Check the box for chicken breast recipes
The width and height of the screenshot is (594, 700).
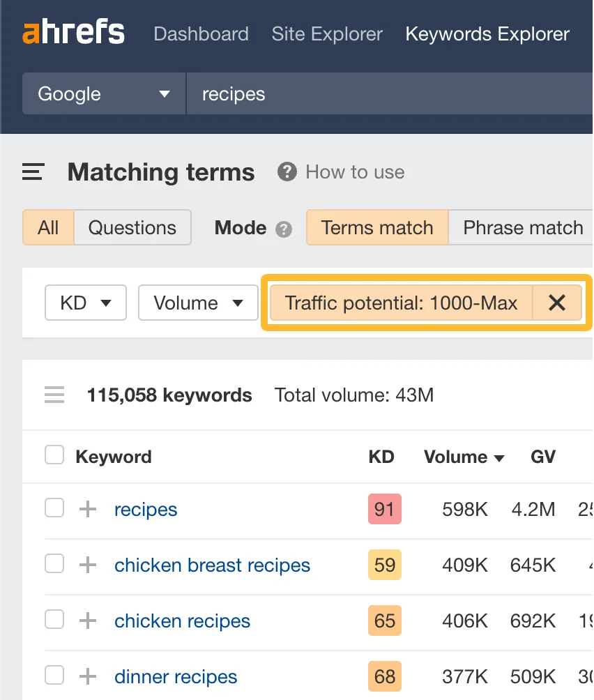(x=54, y=563)
